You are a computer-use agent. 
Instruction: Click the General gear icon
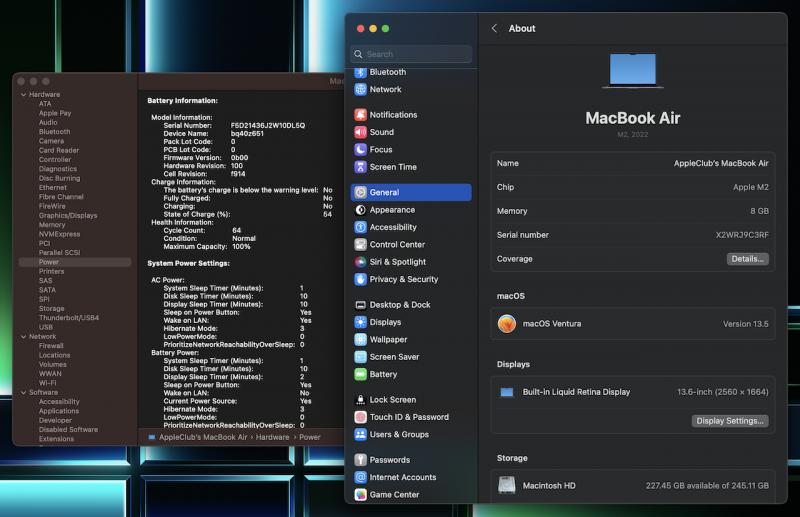tap(361, 192)
